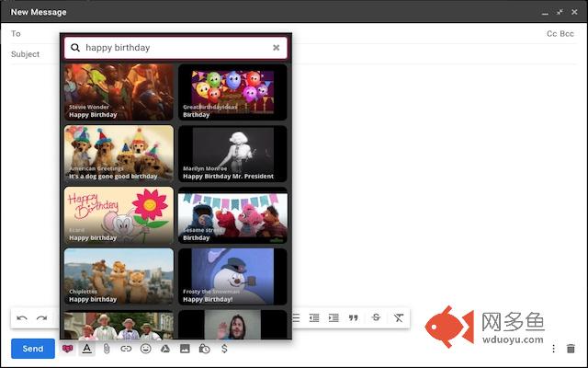Click the undo arrow in formatting bar
The width and height of the screenshot is (588, 368).
pyautogui.click(x=22, y=318)
